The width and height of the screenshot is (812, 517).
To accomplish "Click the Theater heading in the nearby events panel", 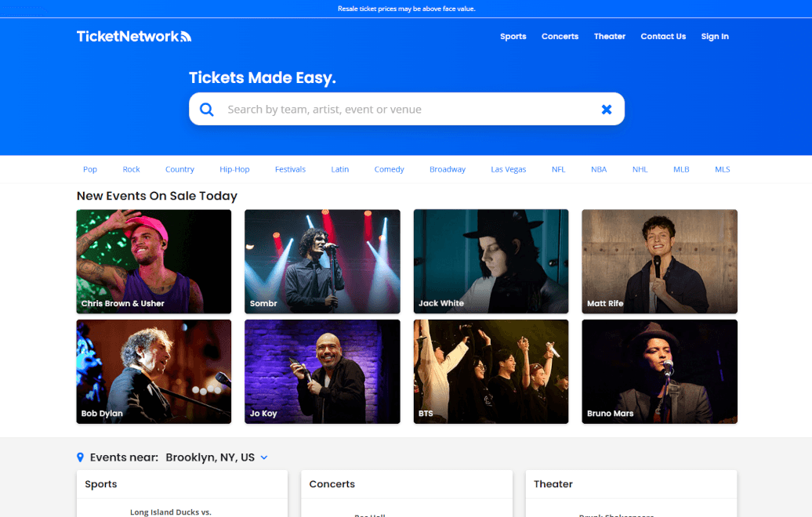I will 553,484.
